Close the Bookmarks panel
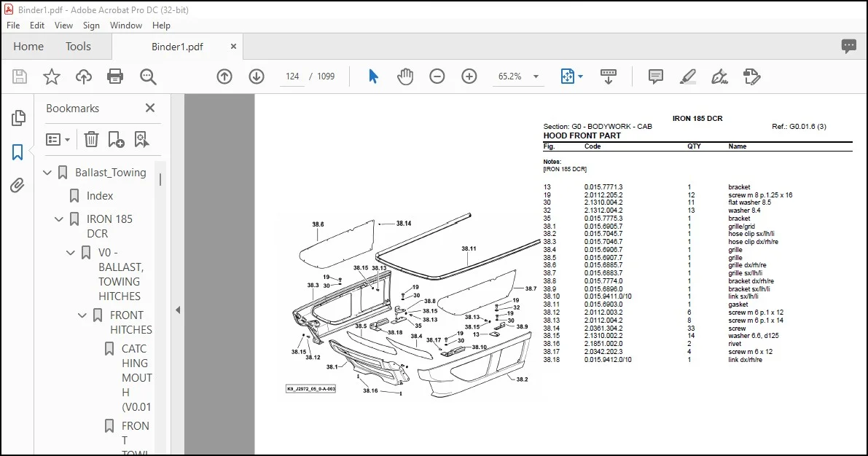This screenshot has height=456, width=868. click(x=150, y=108)
